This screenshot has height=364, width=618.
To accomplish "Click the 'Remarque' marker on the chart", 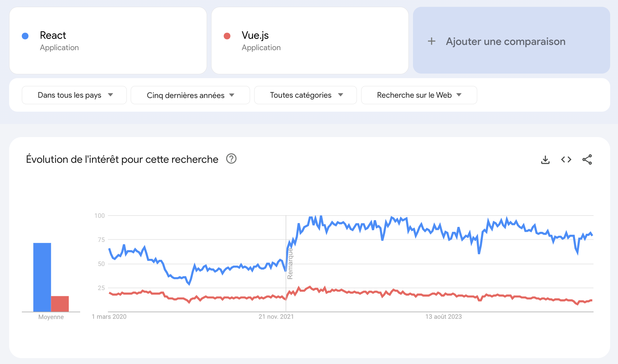I will point(290,264).
